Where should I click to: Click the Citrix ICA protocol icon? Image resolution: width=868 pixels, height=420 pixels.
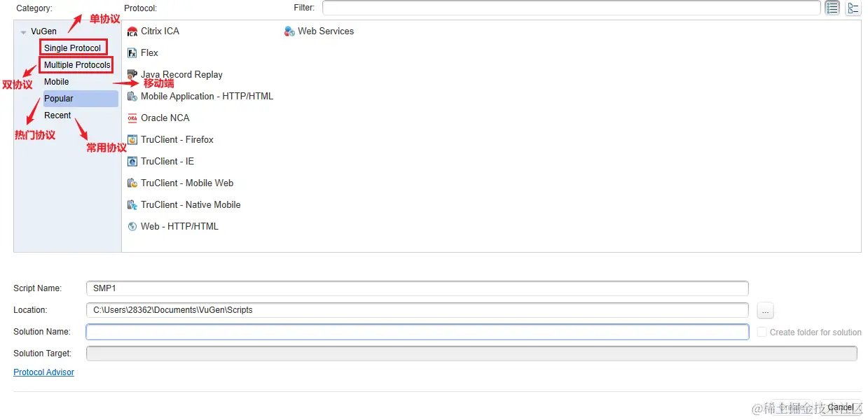132,31
